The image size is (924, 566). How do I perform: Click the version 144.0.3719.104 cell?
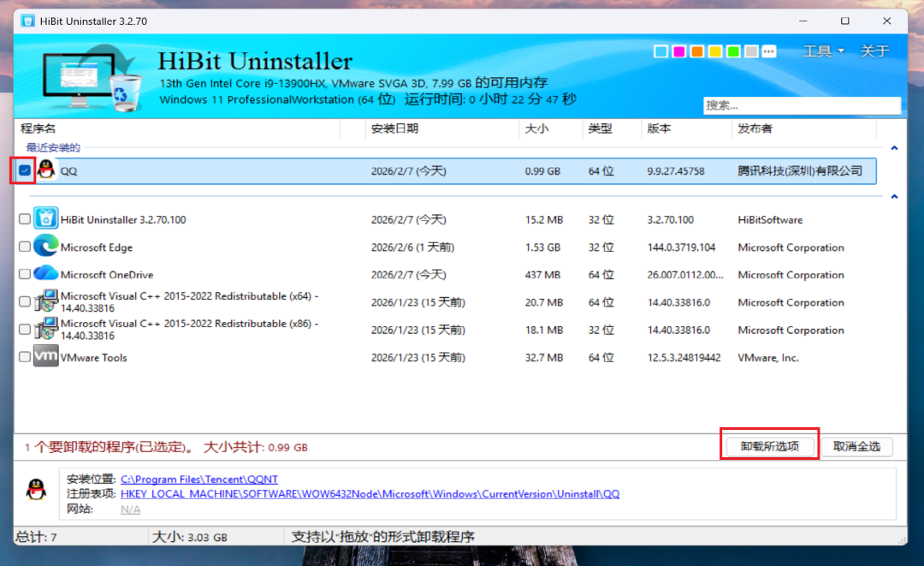681,247
